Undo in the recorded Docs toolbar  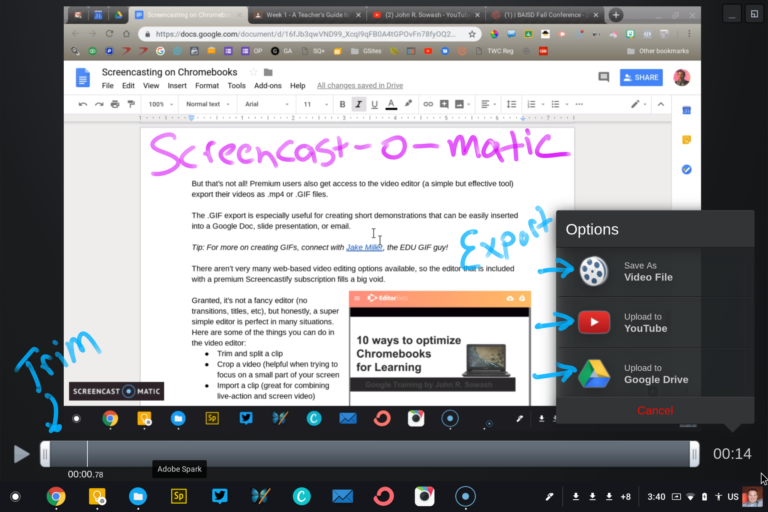(x=83, y=104)
